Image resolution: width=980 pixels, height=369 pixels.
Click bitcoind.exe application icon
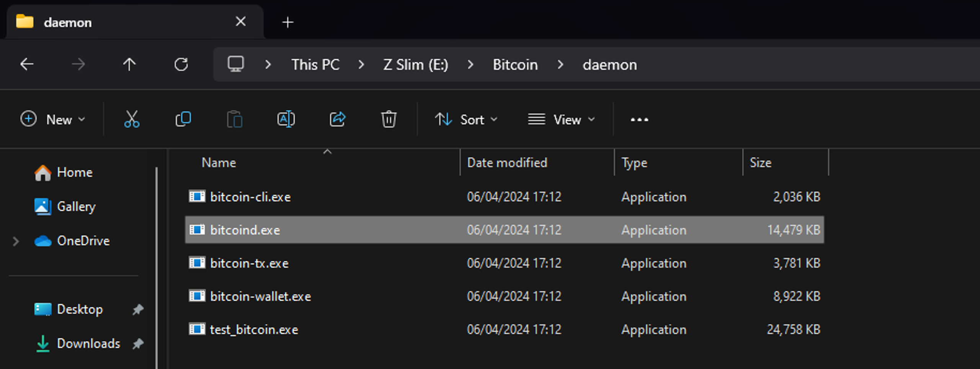pyautogui.click(x=197, y=230)
